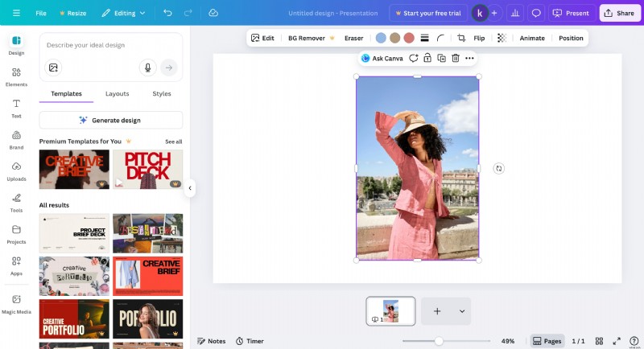Delete the selected image with trash icon

click(x=455, y=58)
